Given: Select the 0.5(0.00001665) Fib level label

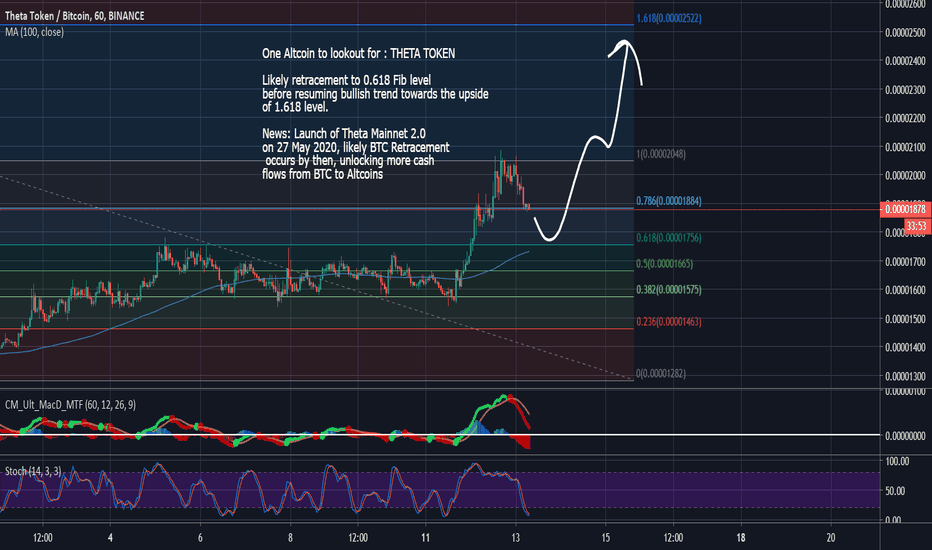Looking at the screenshot, I should [x=665, y=263].
